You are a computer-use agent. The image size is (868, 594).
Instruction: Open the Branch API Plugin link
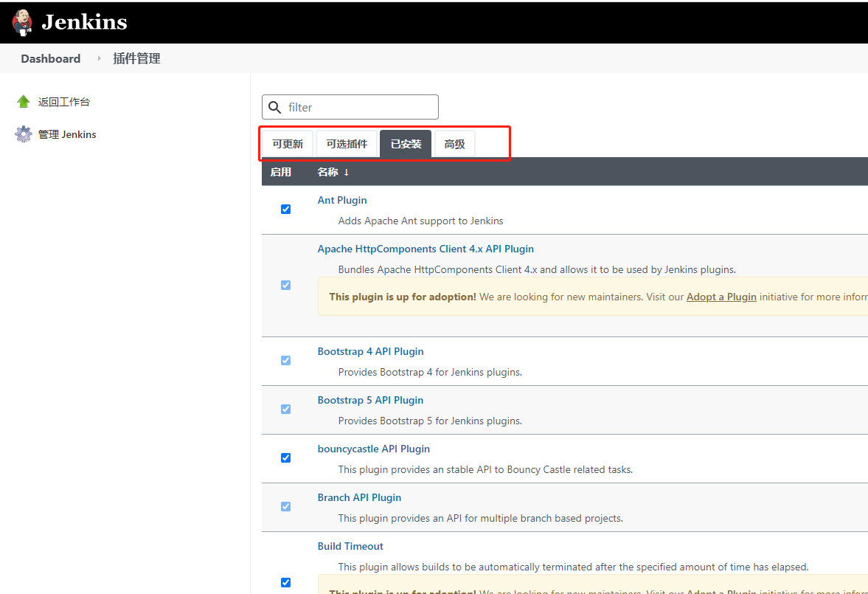coord(359,497)
